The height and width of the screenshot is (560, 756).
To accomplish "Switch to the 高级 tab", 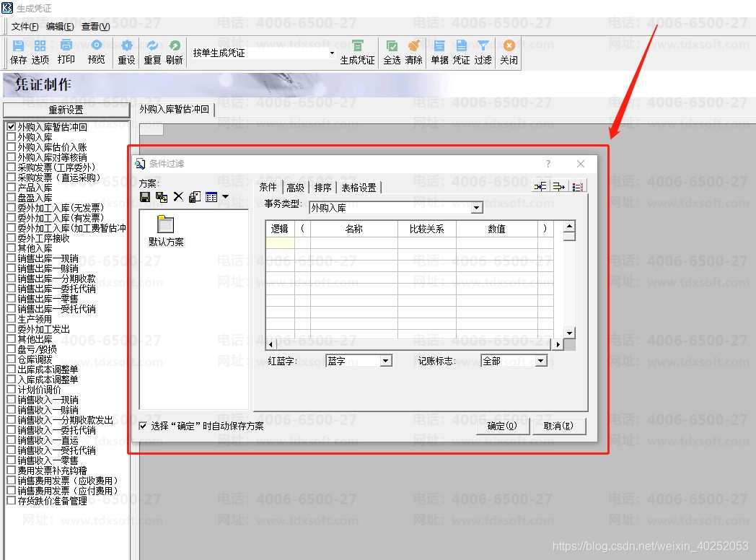I will pyautogui.click(x=295, y=188).
